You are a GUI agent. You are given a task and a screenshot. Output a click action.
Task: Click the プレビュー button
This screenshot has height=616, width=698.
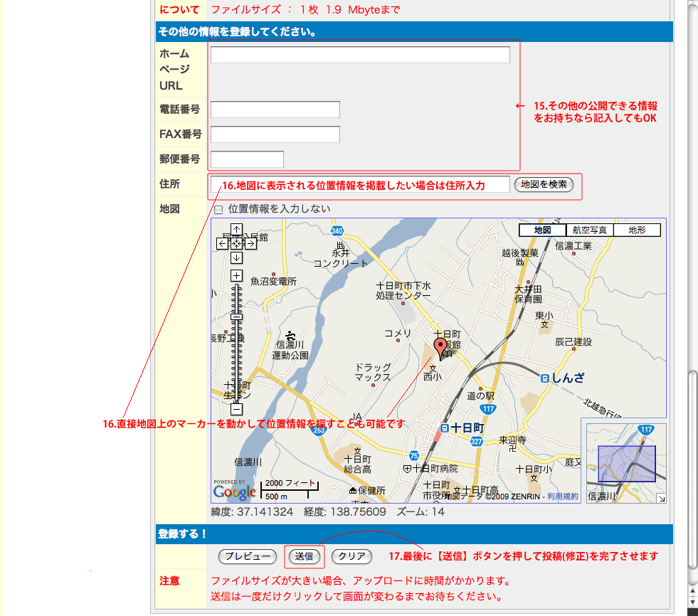(248, 556)
